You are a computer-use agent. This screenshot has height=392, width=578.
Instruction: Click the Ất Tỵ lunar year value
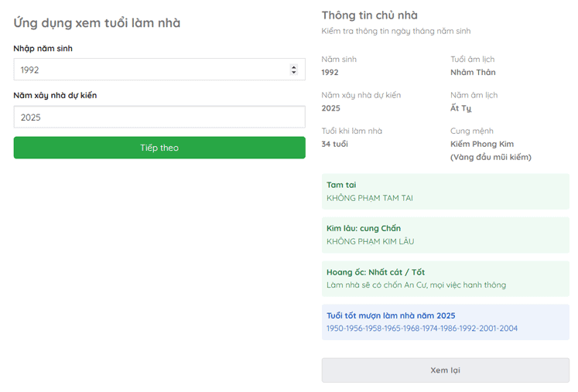(461, 108)
